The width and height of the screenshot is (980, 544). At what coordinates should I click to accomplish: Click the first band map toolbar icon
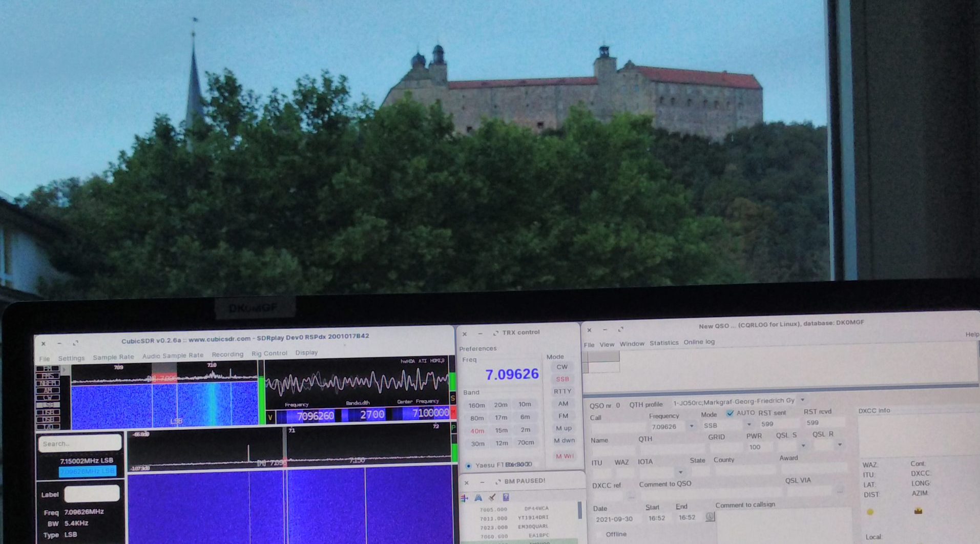pyautogui.click(x=465, y=497)
